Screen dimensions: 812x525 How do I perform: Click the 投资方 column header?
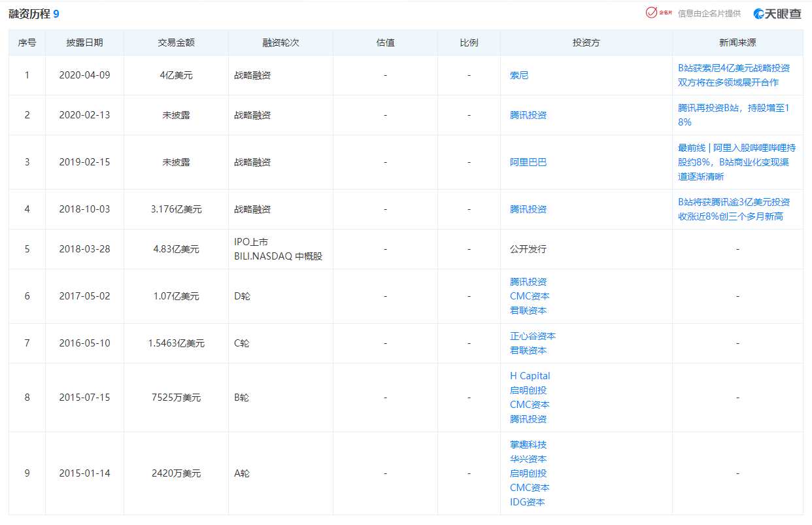(x=586, y=42)
